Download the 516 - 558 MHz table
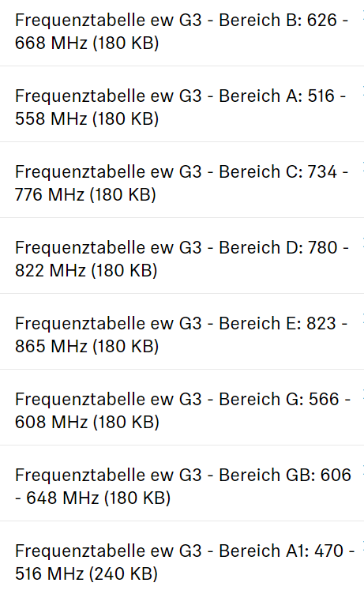The image size is (364, 594). (180, 107)
